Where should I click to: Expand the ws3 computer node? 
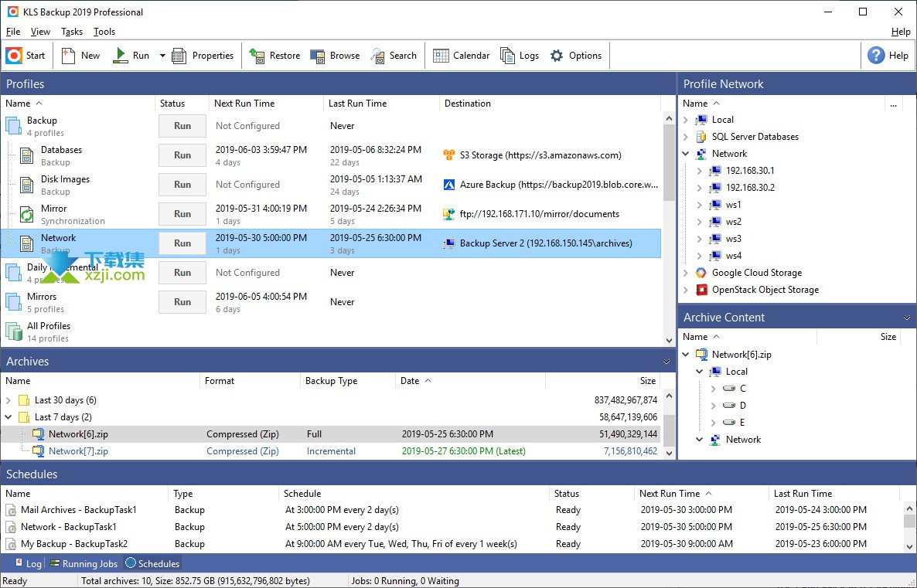pos(700,239)
